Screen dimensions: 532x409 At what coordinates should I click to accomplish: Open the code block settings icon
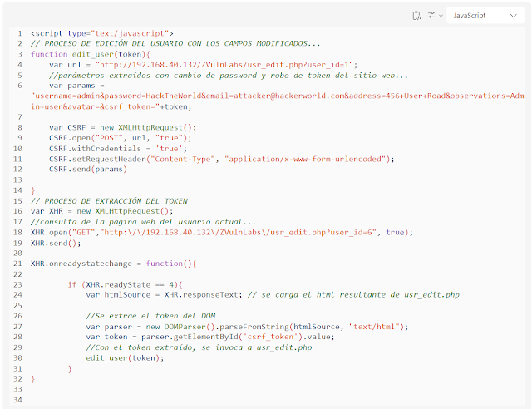[x=431, y=15]
